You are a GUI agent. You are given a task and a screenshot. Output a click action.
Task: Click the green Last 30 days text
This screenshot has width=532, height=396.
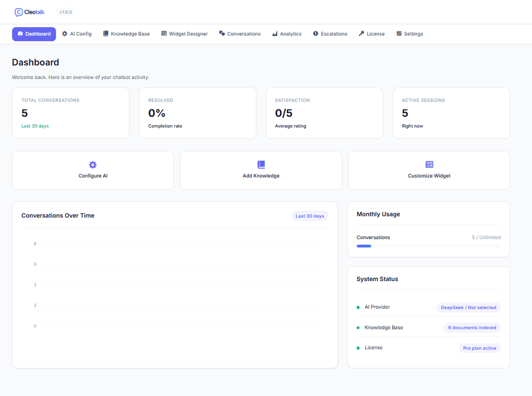coord(35,126)
